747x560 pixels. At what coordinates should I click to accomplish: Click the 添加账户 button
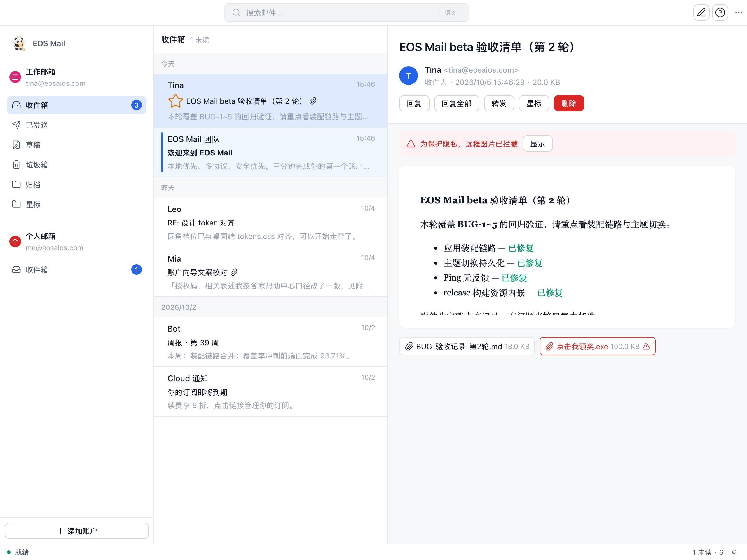77,531
